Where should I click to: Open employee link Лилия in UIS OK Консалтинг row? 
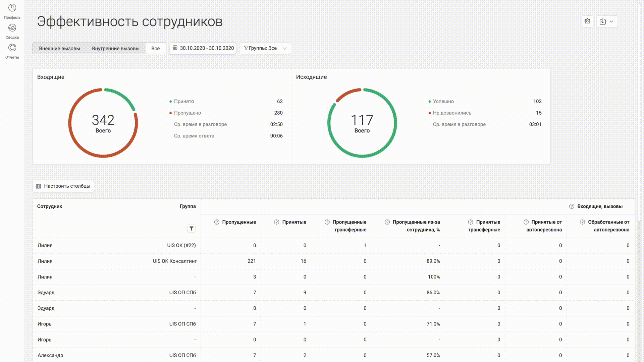(45, 261)
